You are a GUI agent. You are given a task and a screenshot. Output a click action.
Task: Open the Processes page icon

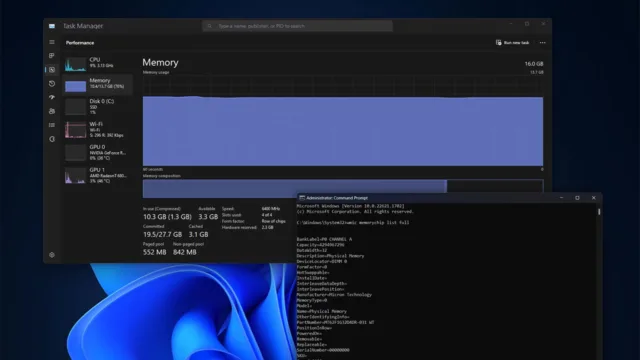(52, 56)
